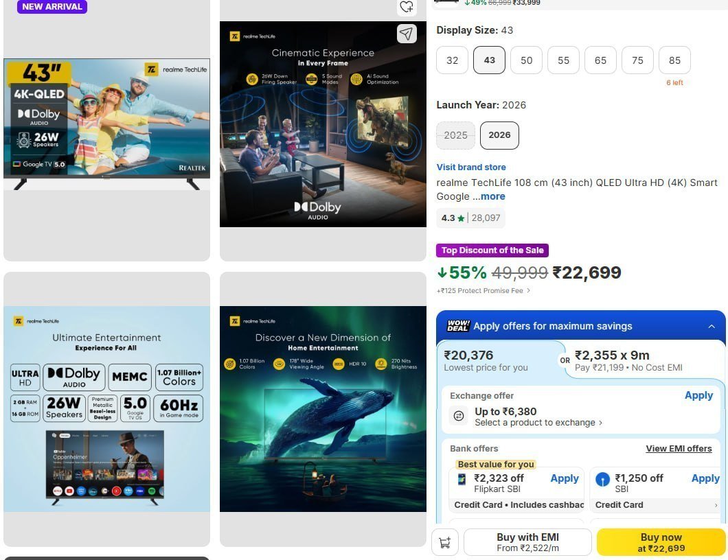Click SBI bank logo icon
This screenshot has width=728, height=560.
click(x=602, y=479)
